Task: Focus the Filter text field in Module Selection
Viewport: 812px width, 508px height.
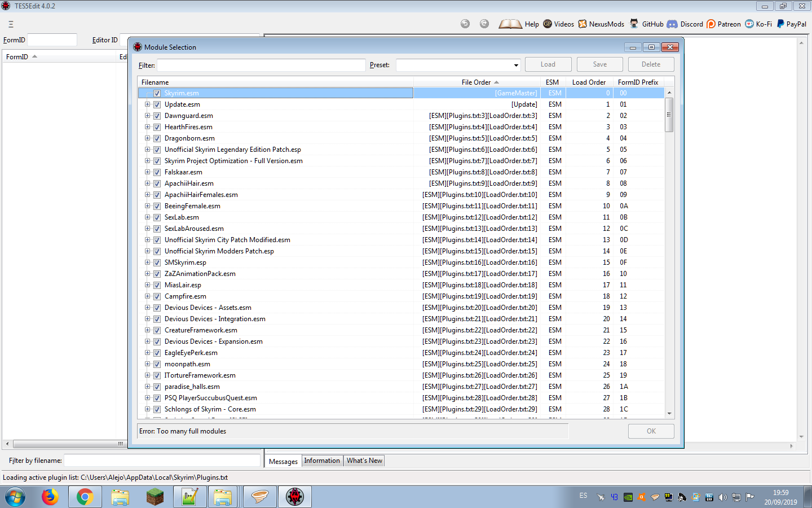Action: 261,65
